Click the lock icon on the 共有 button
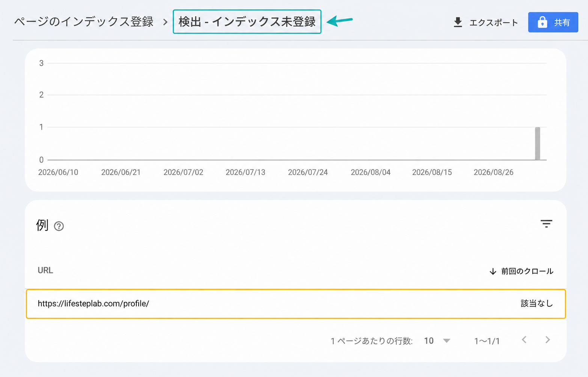The height and width of the screenshot is (377, 588). [x=542, y=23]
